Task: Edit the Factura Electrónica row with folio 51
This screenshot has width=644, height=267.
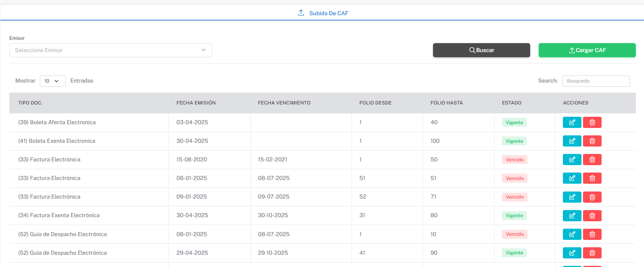Action: pyautogui.click(x=572, y=178)
